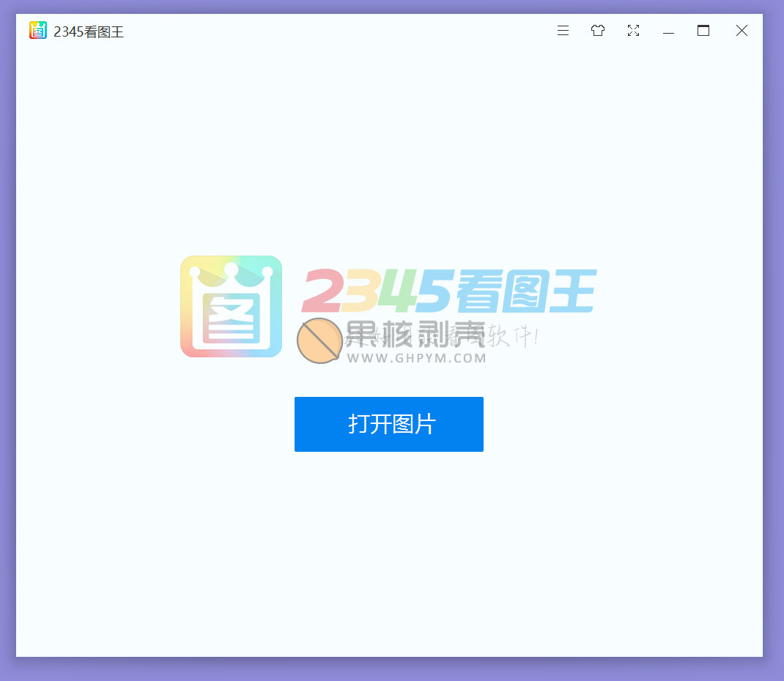Image resolution: width=784 pixels, height=681 pixels.
Task: Open the skin theme shirt icon
Action: [597, 31]
